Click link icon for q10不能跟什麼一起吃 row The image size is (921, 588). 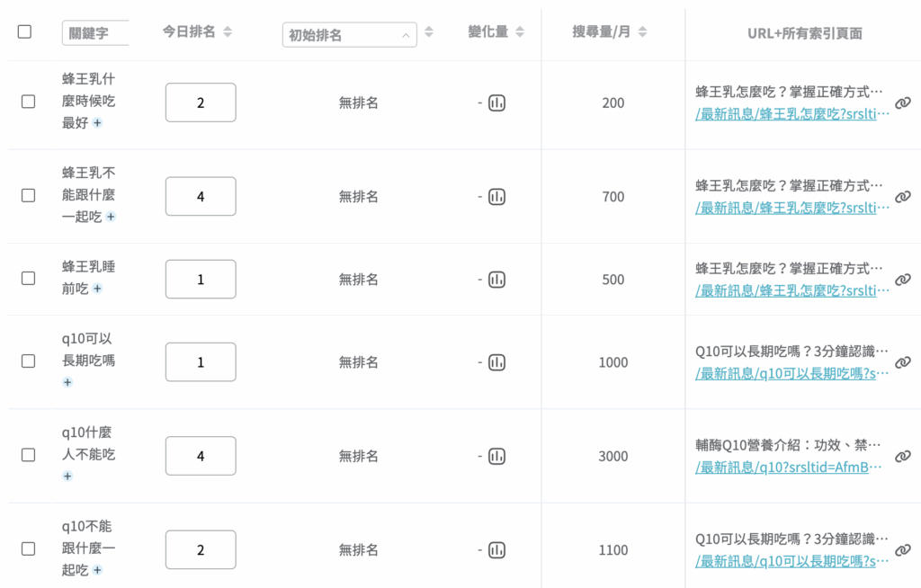(903, 550)
